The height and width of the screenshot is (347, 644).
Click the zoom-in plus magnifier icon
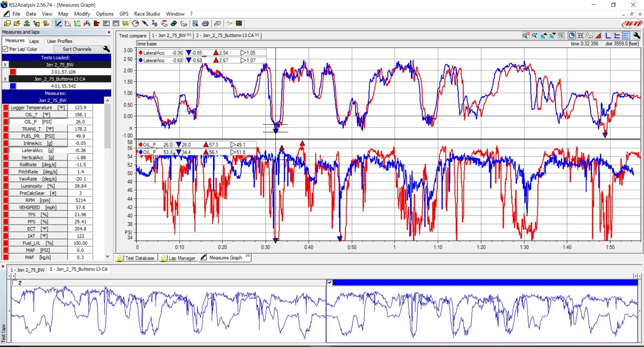pyautogui.click(x=535, y=35)
